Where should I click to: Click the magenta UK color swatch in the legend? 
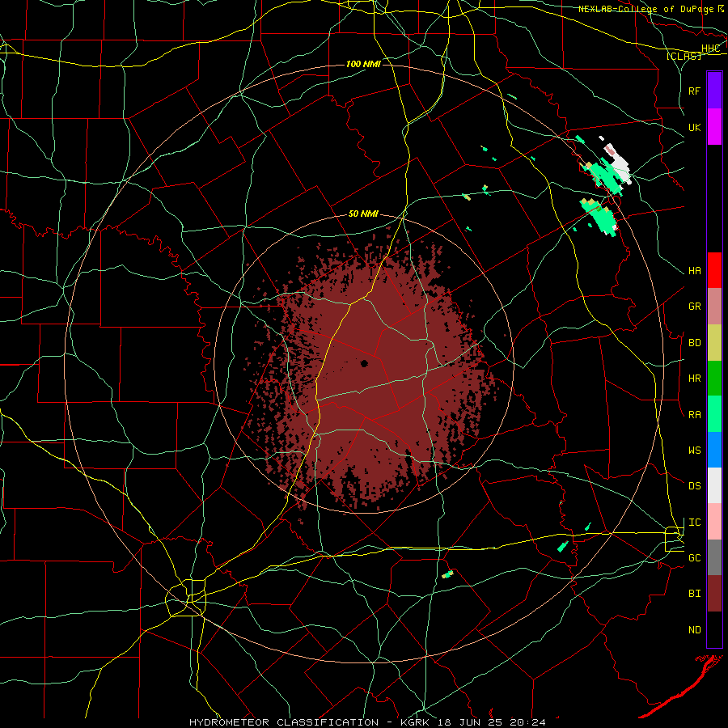tap(714, 127)
